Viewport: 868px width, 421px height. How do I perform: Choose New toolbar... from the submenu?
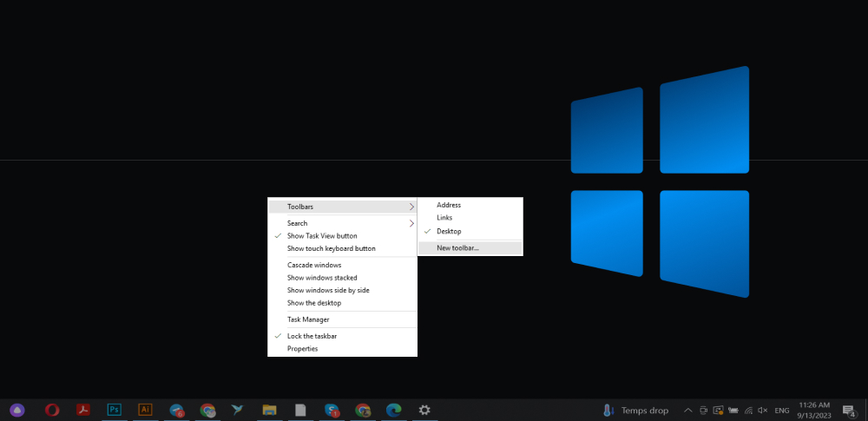pyautogui.click(x=470, y=248)
